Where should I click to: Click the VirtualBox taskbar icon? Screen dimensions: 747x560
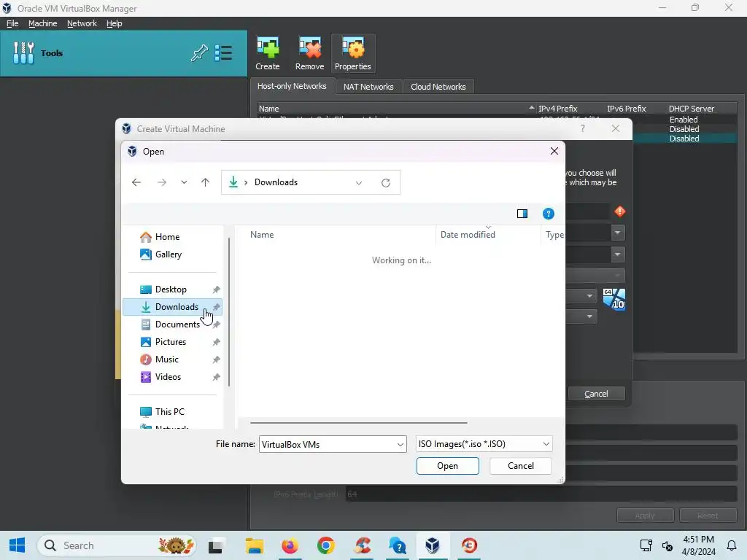433,545
